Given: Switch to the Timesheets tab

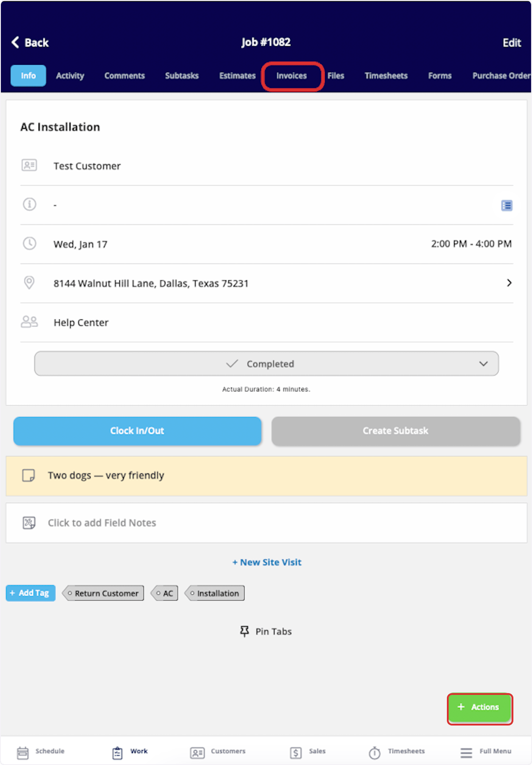Looking at the screenshot, I should (386, 76).
